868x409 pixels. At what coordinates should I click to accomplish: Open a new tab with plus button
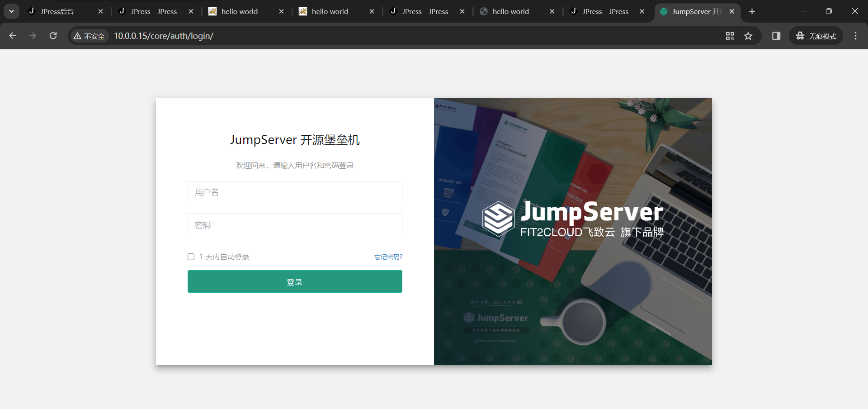point(752,11)
